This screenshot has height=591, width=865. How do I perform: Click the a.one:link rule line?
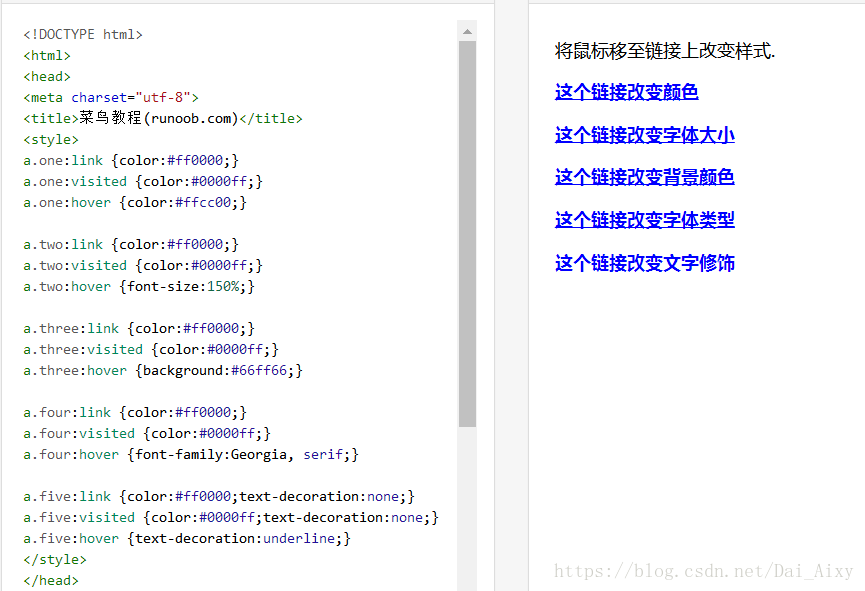tap(131, 161)
